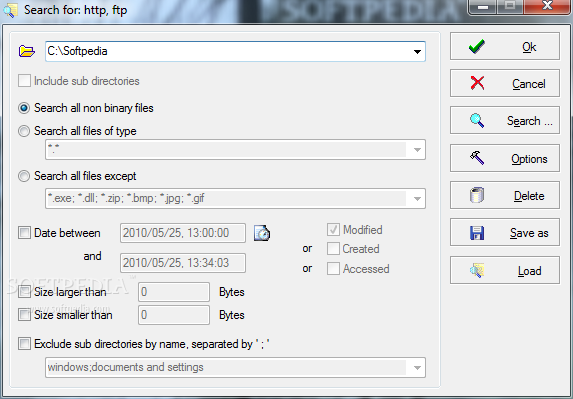This screenshot has height=399, width=573.
Task: Click the Ok button label
Action: tap(529, 47)
